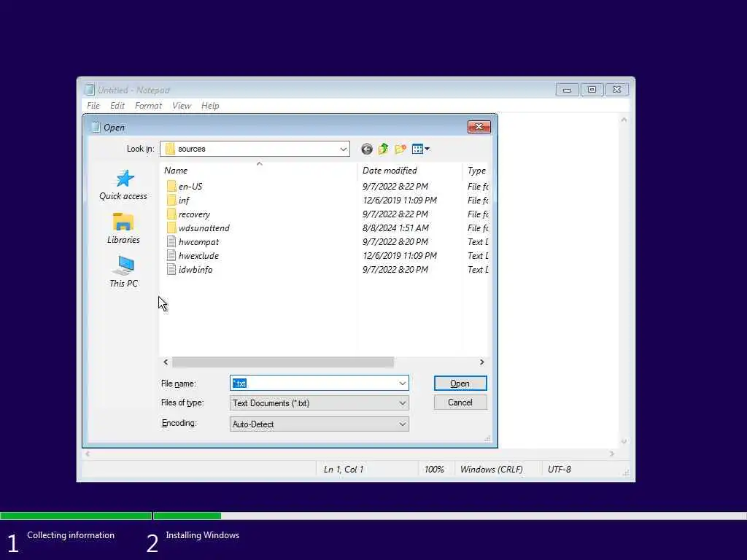Click the Notepad window title bar icon
747x560 pixels.
point(89,90)
